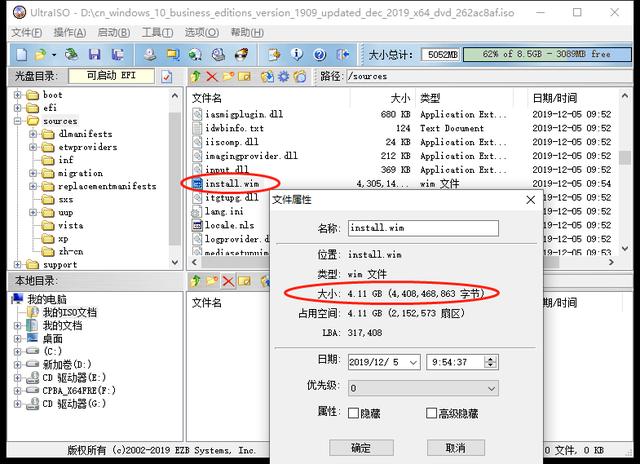The height and width of the screenshot is (464, 640).
Task: Click the Compress ISO disc icon
Action: 195,54
